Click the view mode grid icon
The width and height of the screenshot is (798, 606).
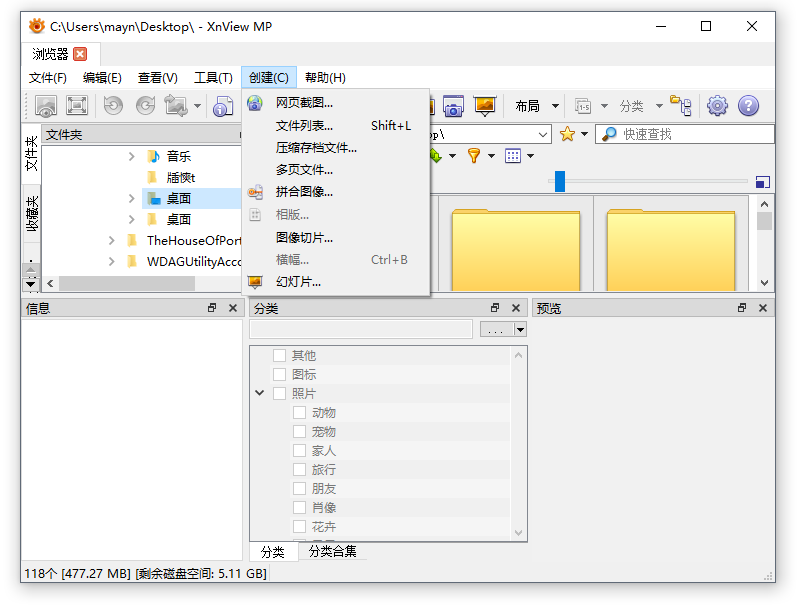512,156
